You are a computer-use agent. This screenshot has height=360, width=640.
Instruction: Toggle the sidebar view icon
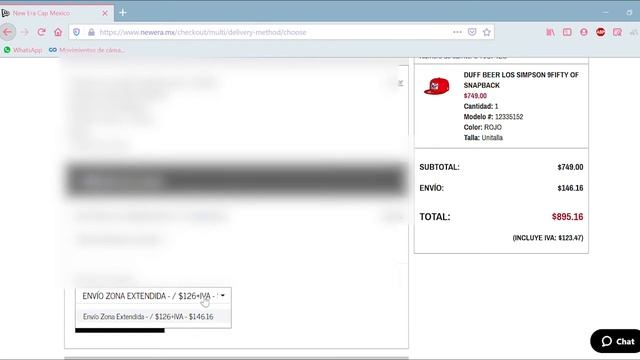pos(567,32)
